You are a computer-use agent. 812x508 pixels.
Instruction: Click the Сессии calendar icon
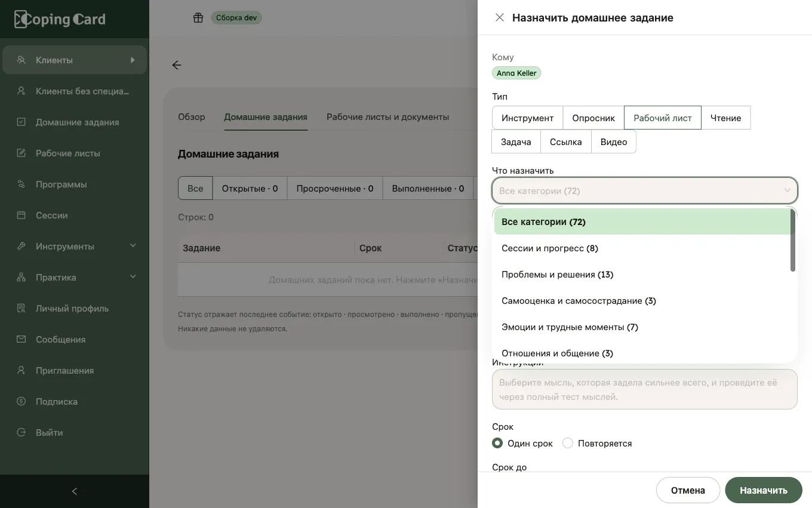21,215
